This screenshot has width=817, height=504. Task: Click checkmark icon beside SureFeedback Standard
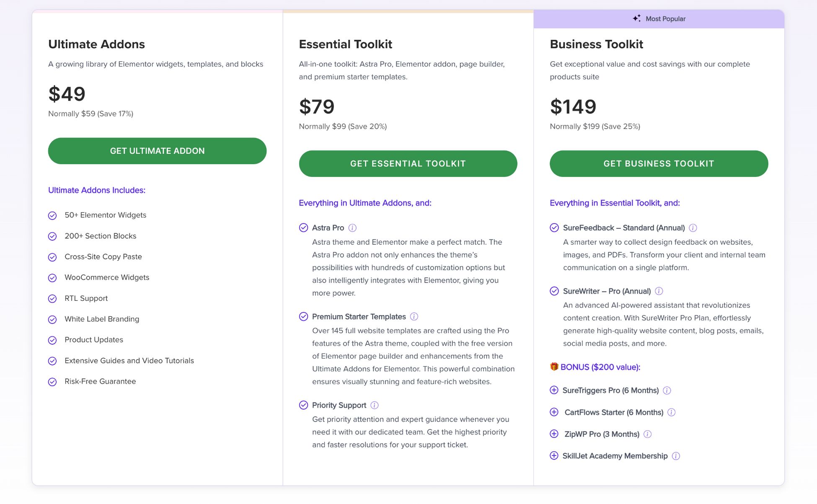[x=554, y=227]
